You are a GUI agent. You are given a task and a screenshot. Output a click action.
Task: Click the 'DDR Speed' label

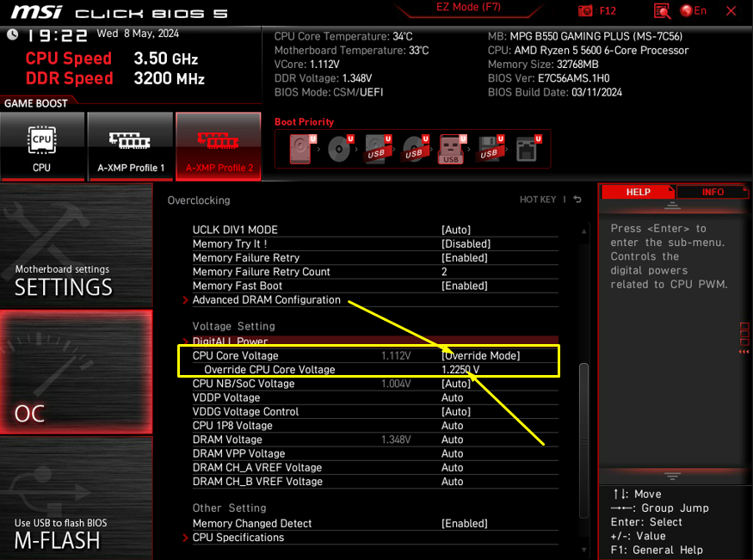pyautogui.click(x=69, y=78)
